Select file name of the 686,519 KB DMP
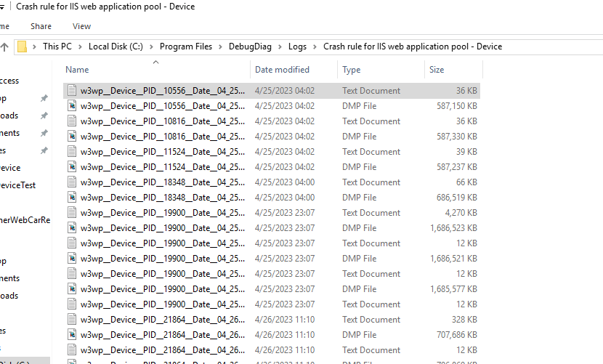 click(x=162, y=198)
